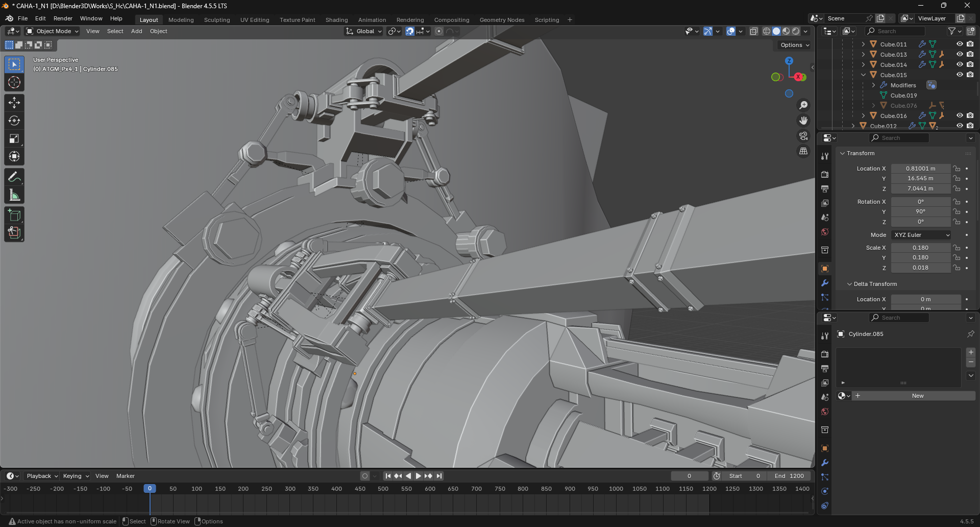
Task: Hide Cube.011 in viewport via eye icon
Action: (960, 44)
